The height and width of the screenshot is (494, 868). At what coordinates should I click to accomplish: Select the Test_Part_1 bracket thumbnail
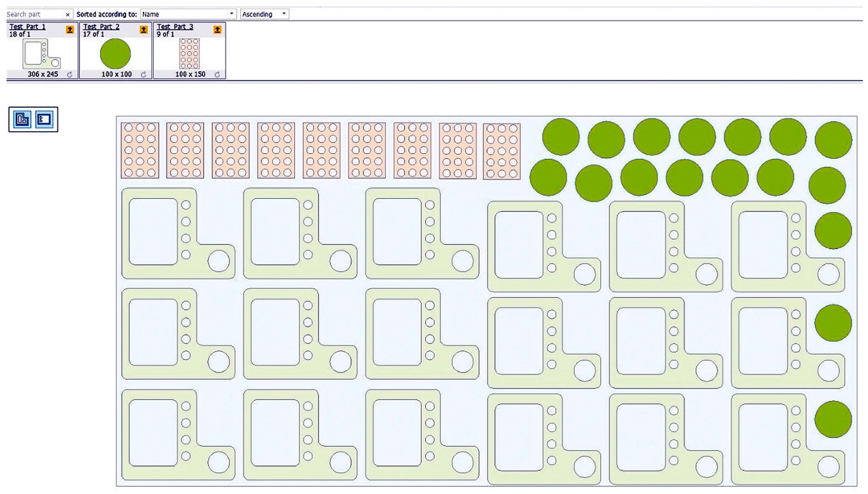(41, 54)
